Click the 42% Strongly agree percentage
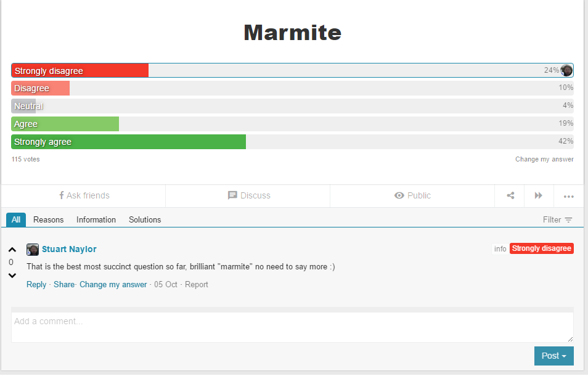 [565, 141]
